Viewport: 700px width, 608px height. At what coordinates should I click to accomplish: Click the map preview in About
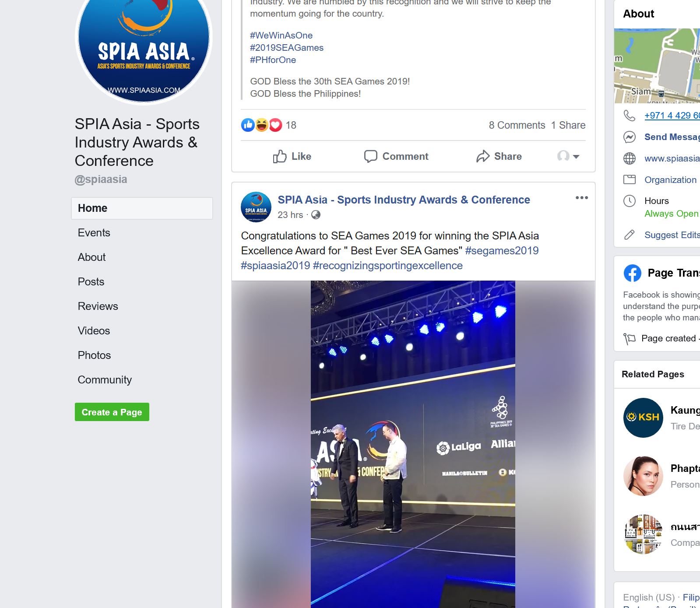[x=657, y=66]
